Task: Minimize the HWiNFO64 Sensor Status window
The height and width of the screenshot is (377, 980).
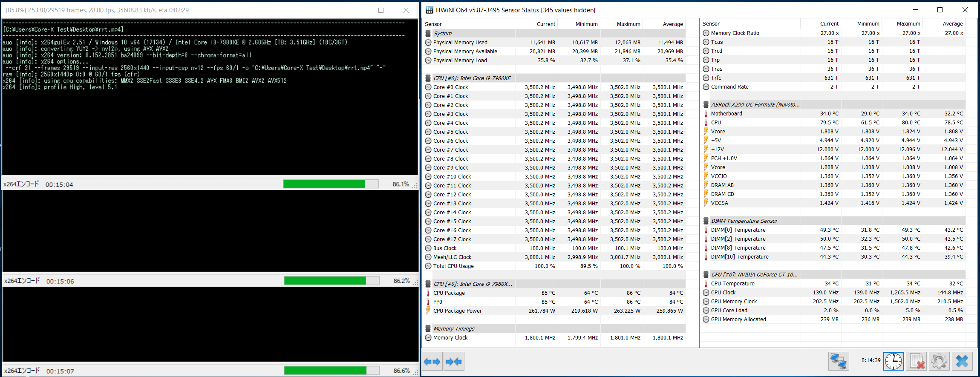Action: 915,10
